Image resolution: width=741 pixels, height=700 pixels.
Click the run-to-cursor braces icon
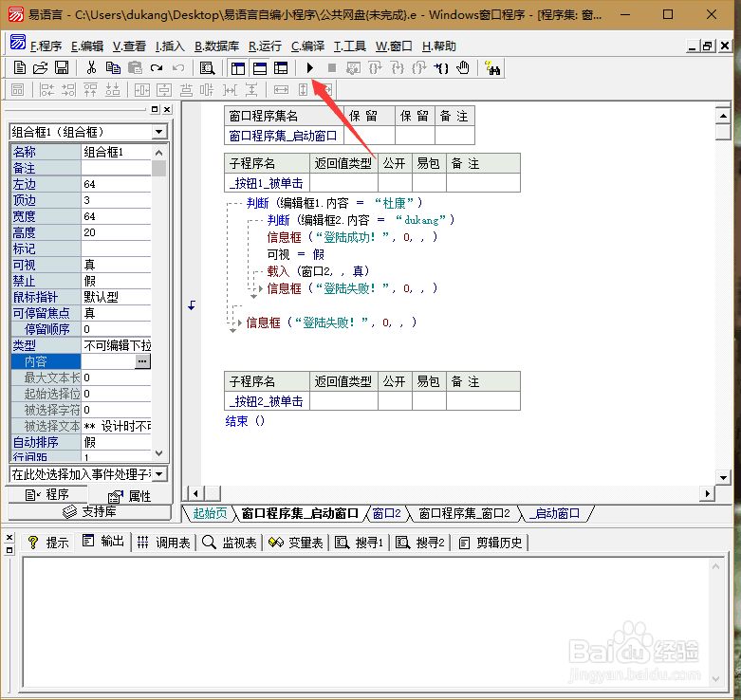point(441,68)
